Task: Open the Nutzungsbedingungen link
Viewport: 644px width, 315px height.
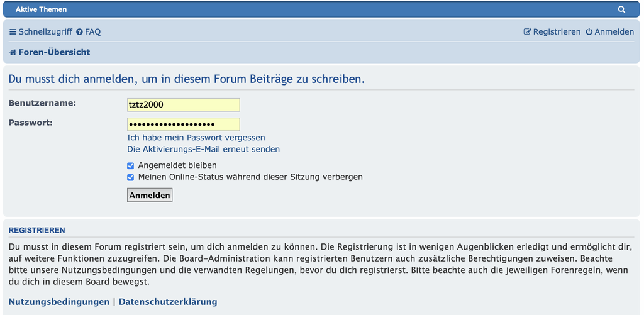Action: point(59,302)
